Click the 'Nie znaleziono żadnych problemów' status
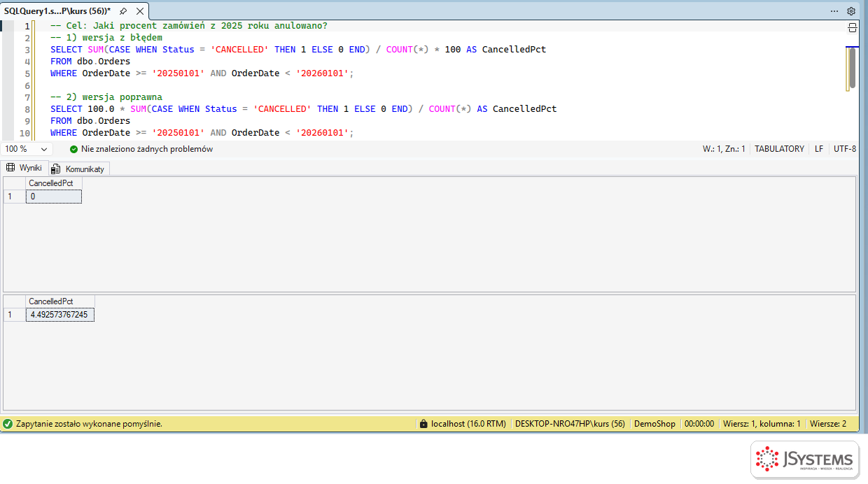The image size is (868, 484). [147, 149]
